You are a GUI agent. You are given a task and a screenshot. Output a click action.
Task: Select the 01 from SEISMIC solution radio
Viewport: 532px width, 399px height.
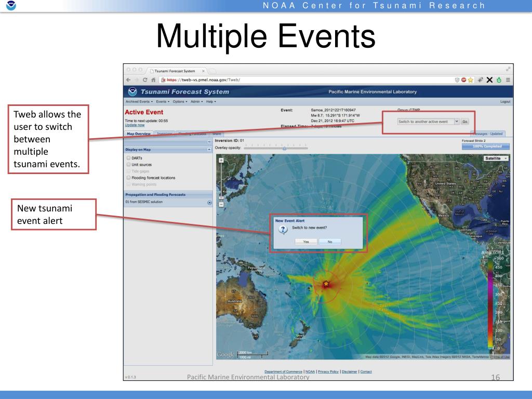click(x=209, y=203)
